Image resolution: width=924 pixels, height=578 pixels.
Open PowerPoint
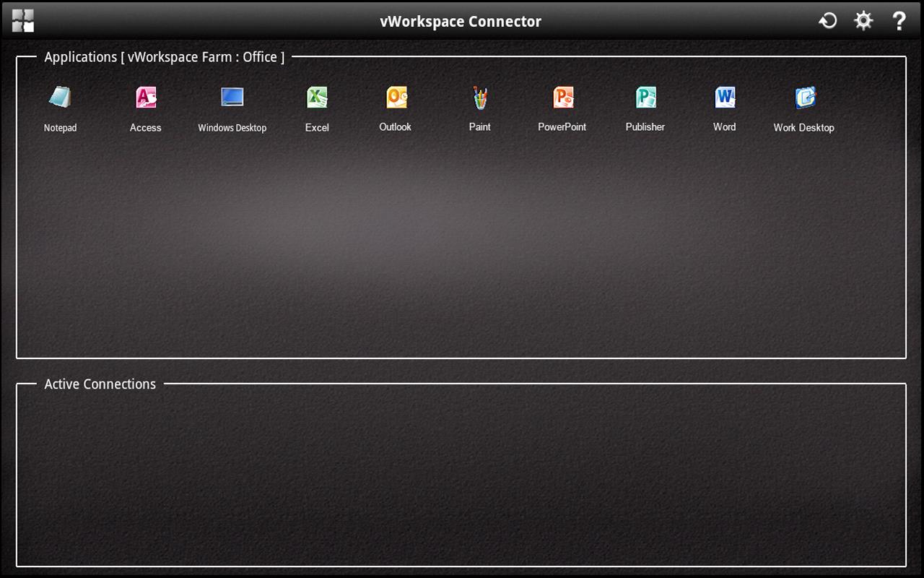click(x=562, y=98)
